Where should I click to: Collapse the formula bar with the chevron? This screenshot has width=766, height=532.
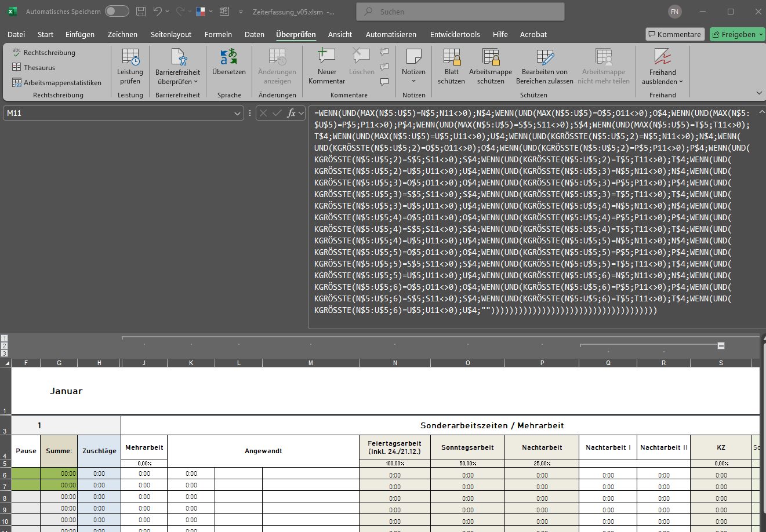coord(761,112)
